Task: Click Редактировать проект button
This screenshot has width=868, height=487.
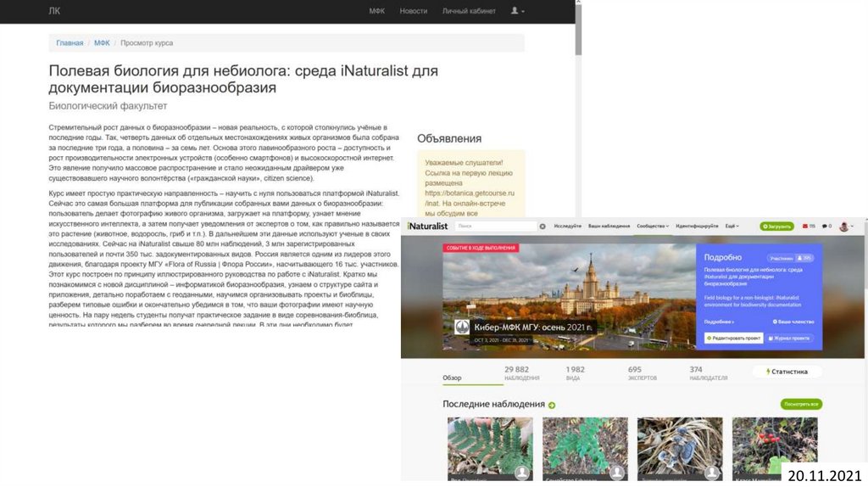Action: pyautogui.click(x=733, y=338)
